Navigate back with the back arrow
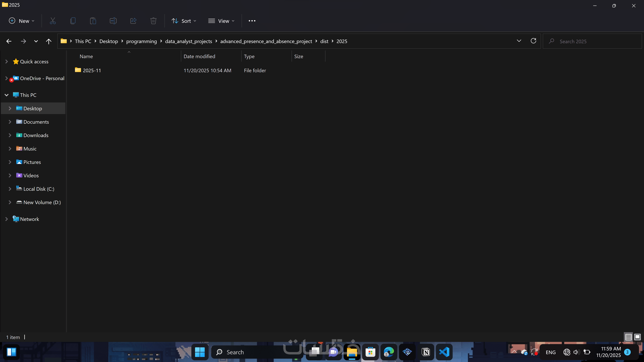This screenshot has height=362, width=644. [x=9, y=41]
